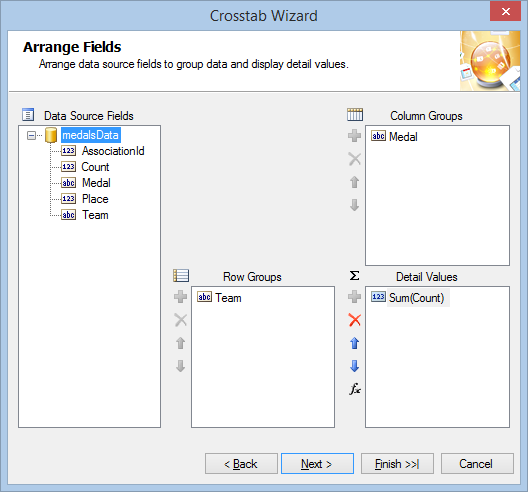Click the Column Groups header icon

point(355,114)
